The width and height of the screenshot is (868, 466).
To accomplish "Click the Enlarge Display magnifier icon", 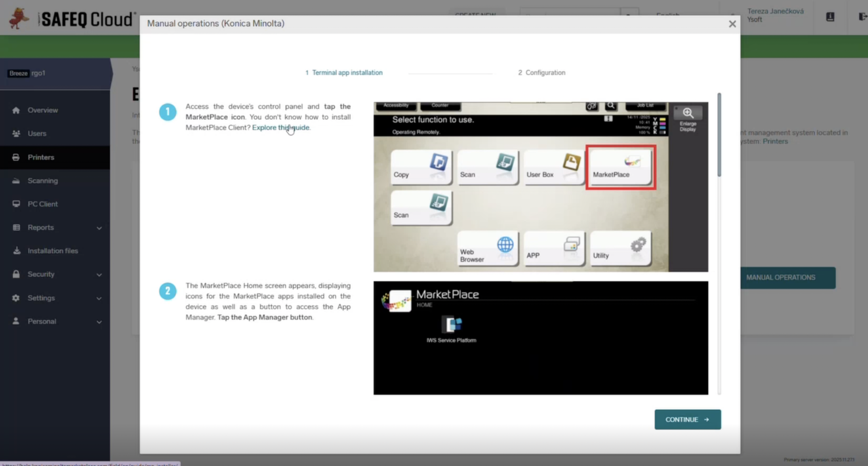I will 687,113.
